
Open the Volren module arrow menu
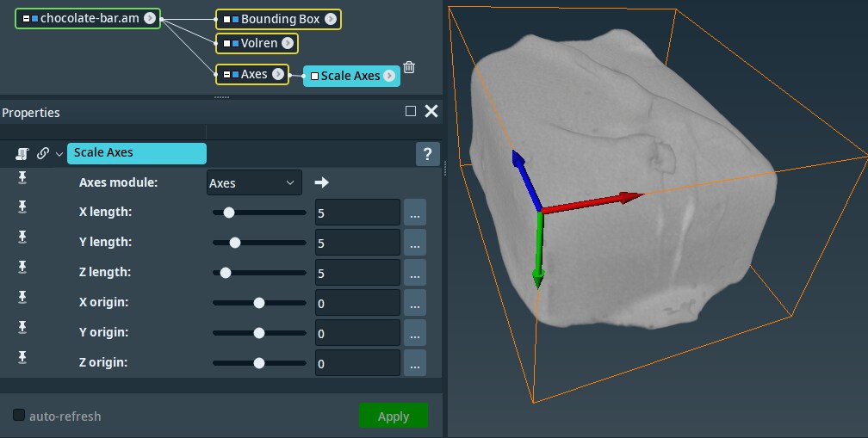(x=288, y=43)
